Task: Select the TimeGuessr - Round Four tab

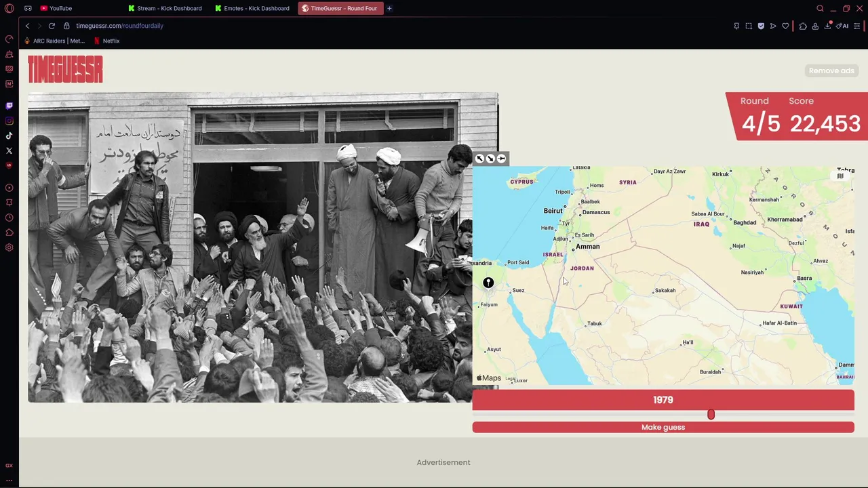Action: click(340, 8)
